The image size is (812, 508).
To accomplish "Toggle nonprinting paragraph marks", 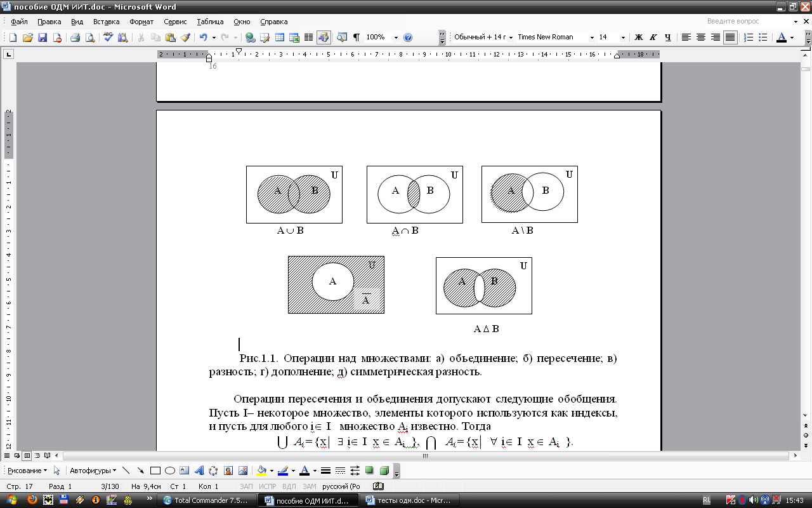I will click(x=357, y=37).
